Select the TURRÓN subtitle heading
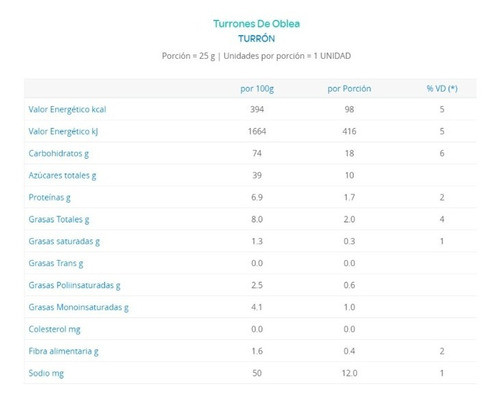The height and width of the screenshot is (403, 500). click(x=256, y=39)
